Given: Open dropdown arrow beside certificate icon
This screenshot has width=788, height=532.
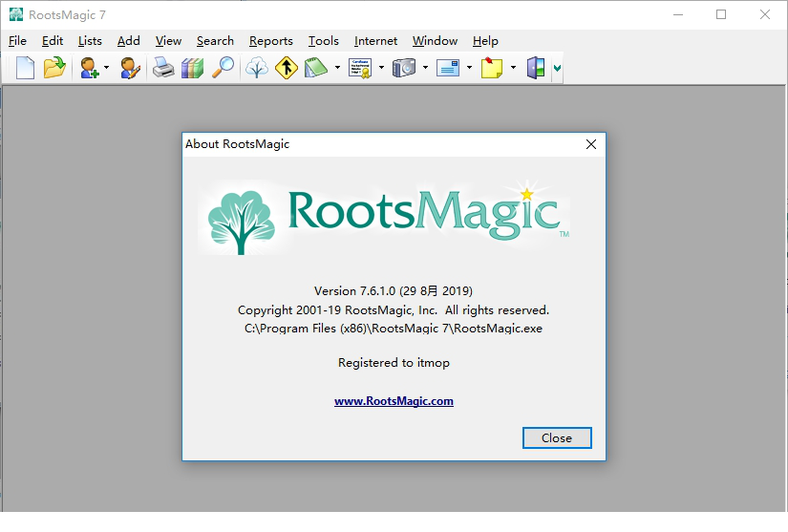Looking at the screenshot, I should tap(381, 67).
